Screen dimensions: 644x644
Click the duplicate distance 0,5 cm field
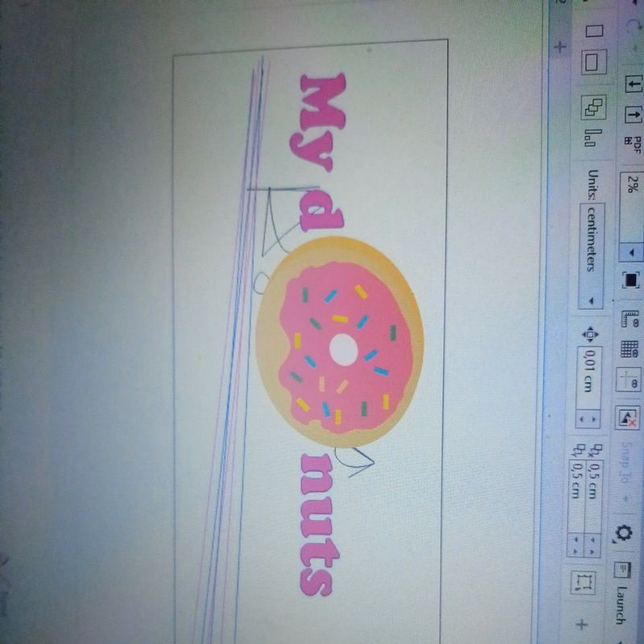592,475
